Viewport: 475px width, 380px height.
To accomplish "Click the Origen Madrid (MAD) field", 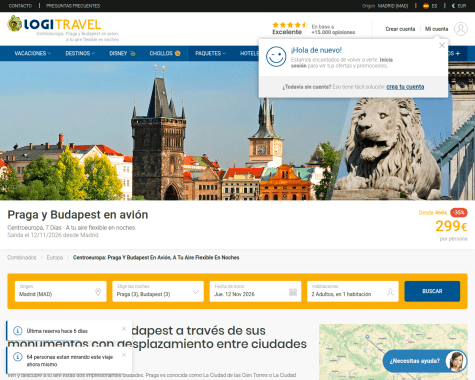I will point(60,291).
